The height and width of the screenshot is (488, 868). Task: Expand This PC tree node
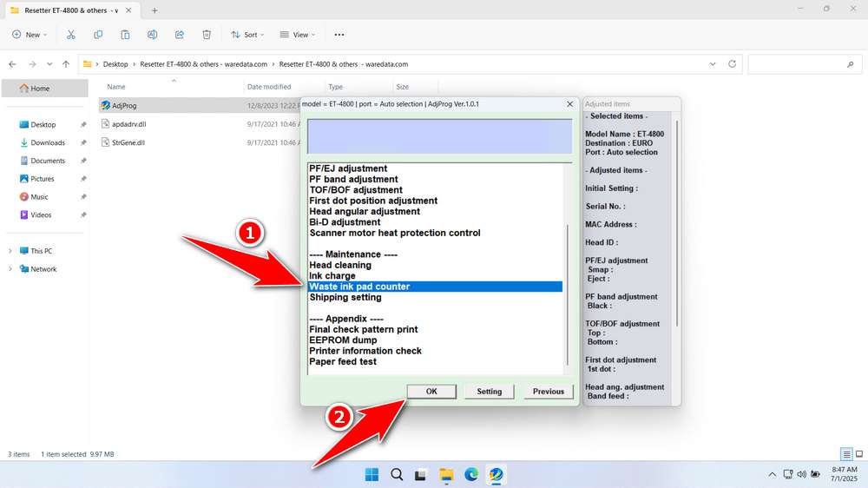point(10,251)
